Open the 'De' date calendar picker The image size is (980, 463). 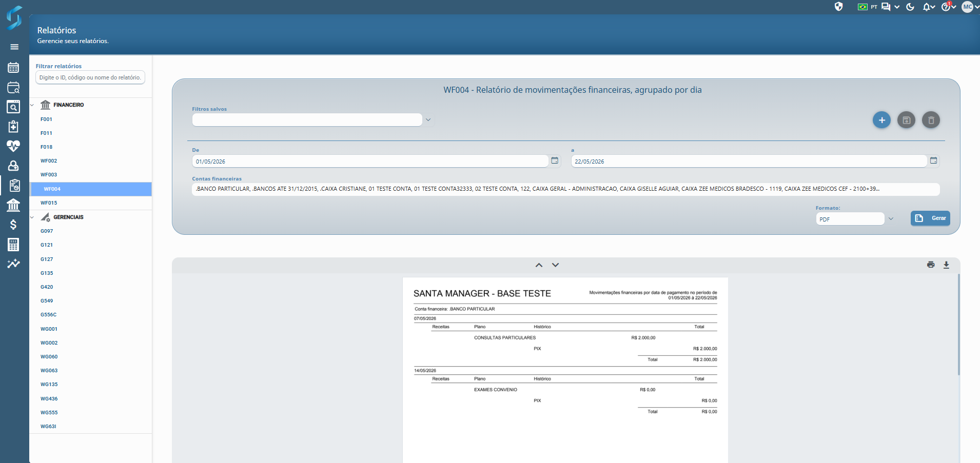click(555, 160)
